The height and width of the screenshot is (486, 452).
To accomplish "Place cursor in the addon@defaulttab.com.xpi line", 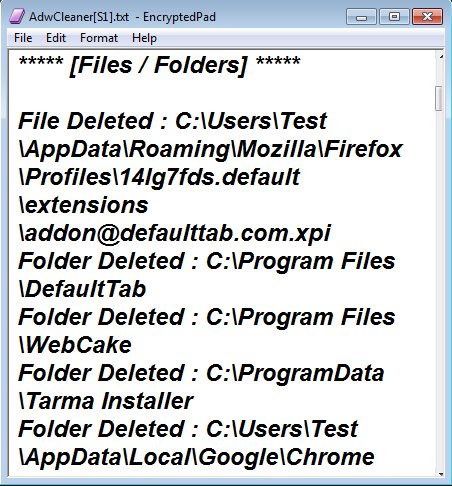I will [175, 233].
